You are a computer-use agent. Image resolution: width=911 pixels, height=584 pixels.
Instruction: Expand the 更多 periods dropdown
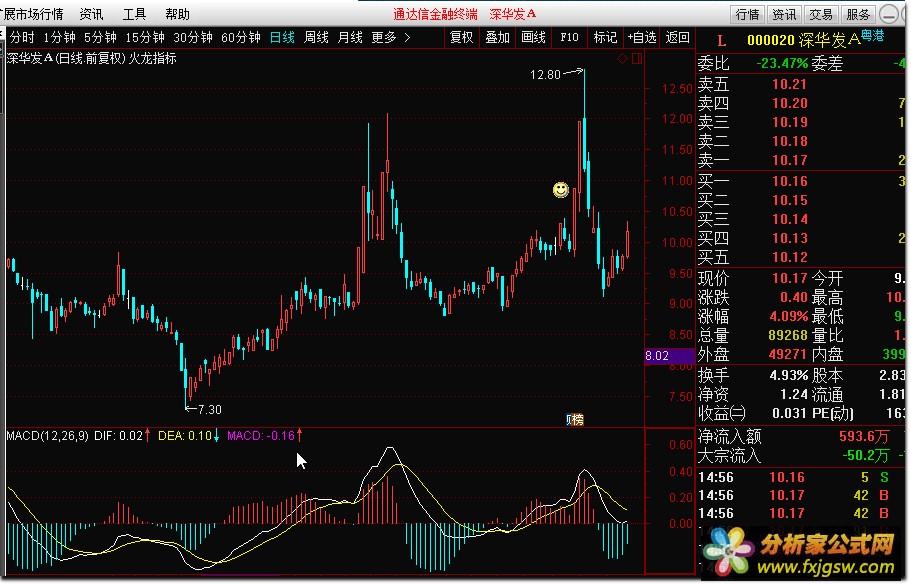(383, 38)
